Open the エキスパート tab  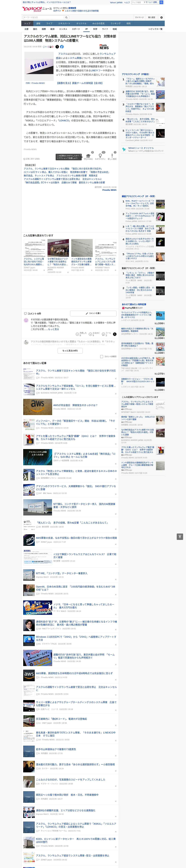[x=64, y=24]
